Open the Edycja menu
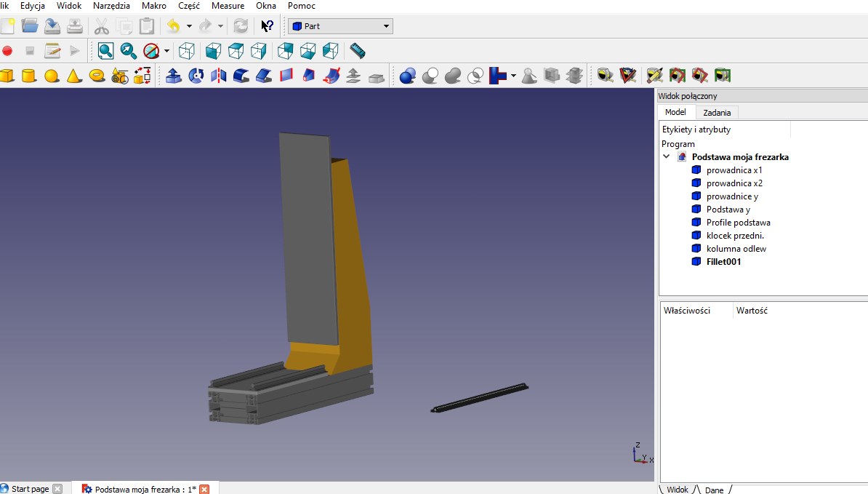The image size is (868, 494). [x=33, y=6]
